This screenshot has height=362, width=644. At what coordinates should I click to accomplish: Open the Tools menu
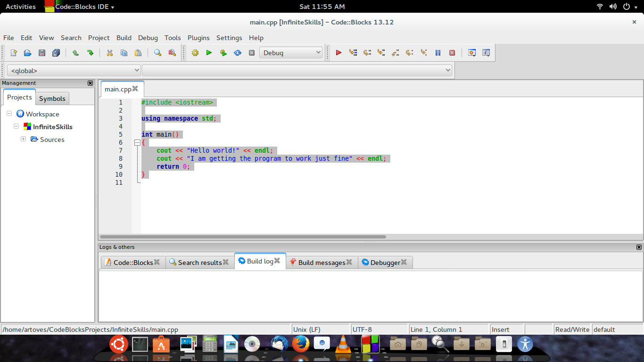coord(173,38)
